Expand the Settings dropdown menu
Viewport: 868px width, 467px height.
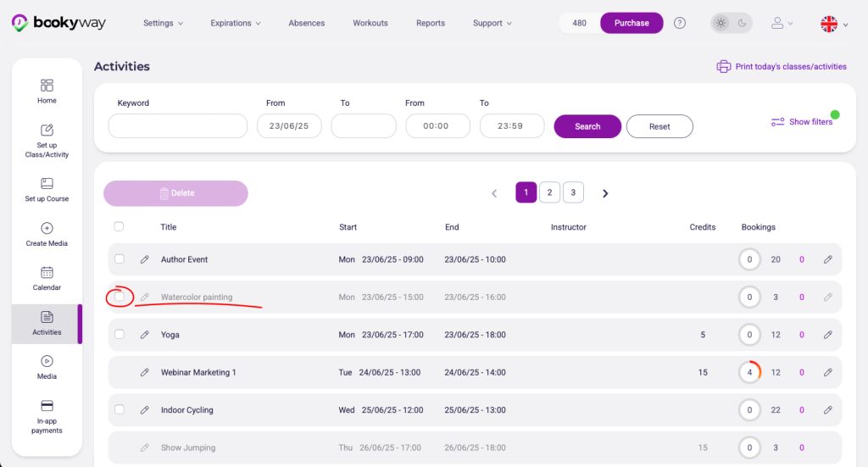[163, 23]
